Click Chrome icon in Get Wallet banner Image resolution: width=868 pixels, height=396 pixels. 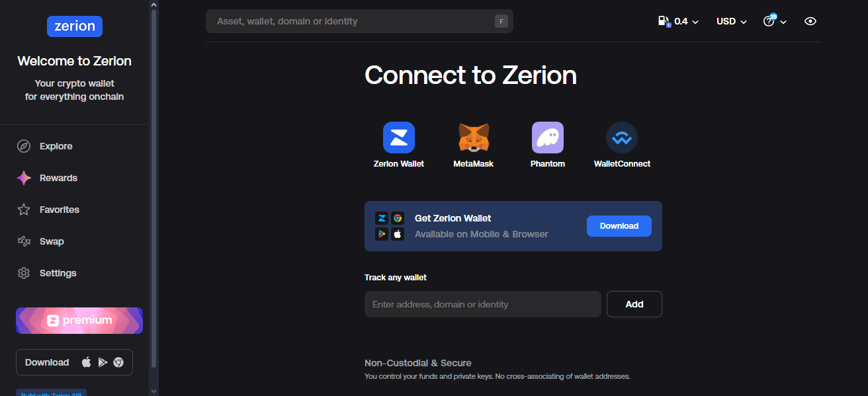398,218
